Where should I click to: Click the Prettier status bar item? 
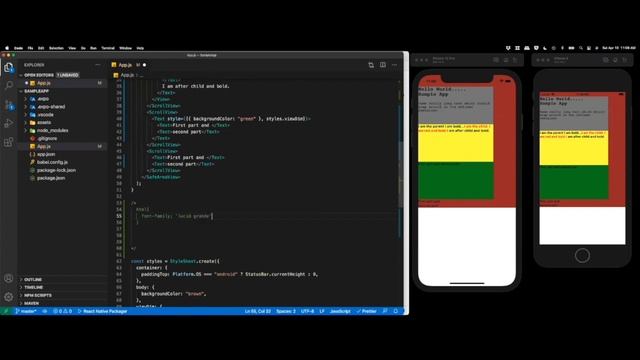(366, 311)
